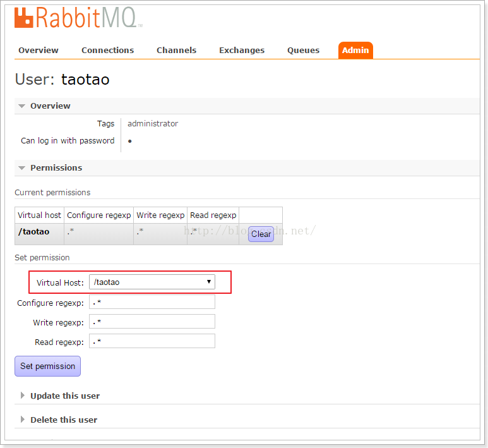The height and width of the screenshot is (448, 488).
Task: Switch to the Queues tab
Action: coord(303,50)
